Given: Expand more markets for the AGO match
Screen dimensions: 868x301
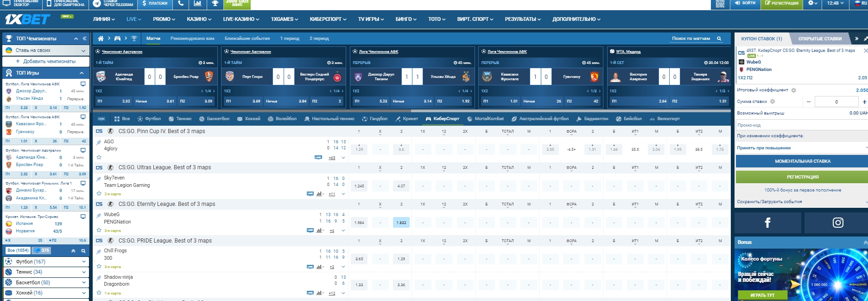Looking at the screenshot, I should pos(343,158).
